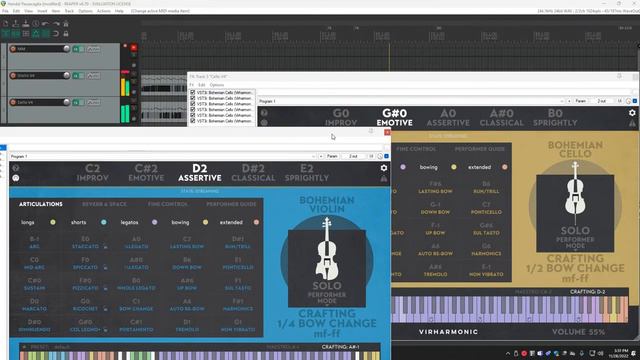Open the Options menu in FX chain window
Viewport: 640px width, 360px height.
217,85
